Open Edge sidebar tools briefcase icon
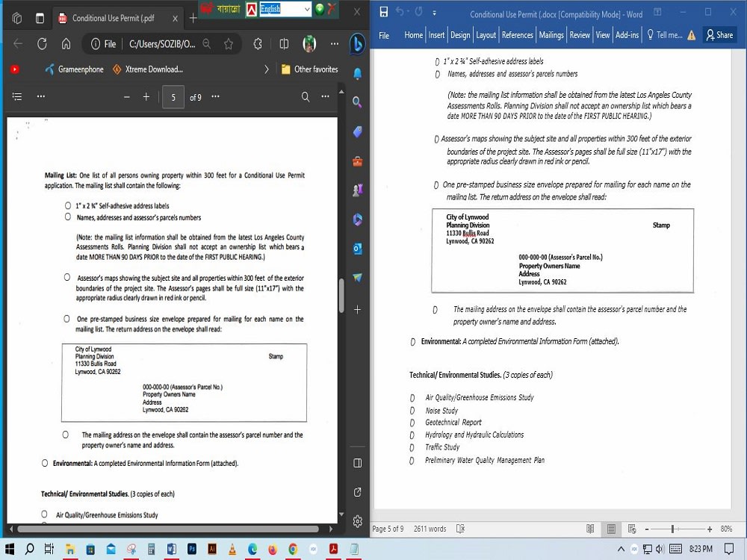Viewport: 747px width, 560px height. tap(357, 161)
